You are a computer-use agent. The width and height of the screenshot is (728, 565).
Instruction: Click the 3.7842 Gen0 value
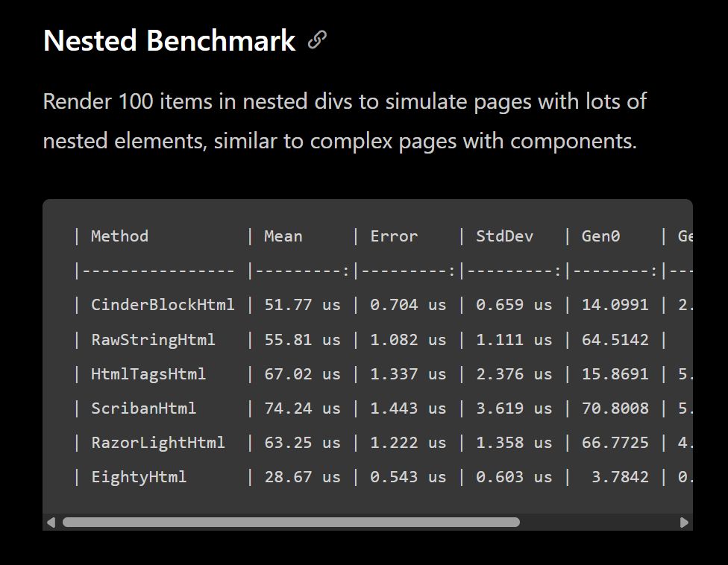click(x=620, y=477)
